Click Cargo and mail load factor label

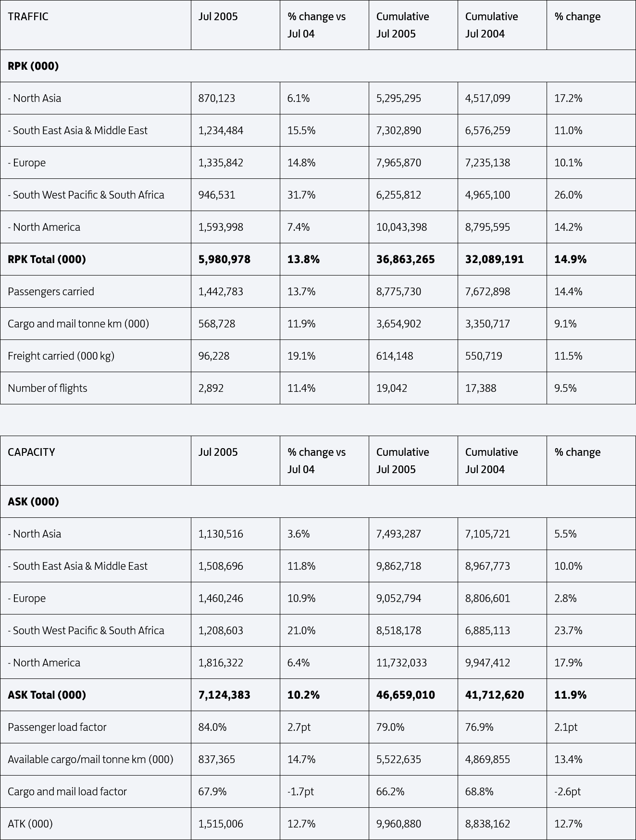click(x=96, y=791)
